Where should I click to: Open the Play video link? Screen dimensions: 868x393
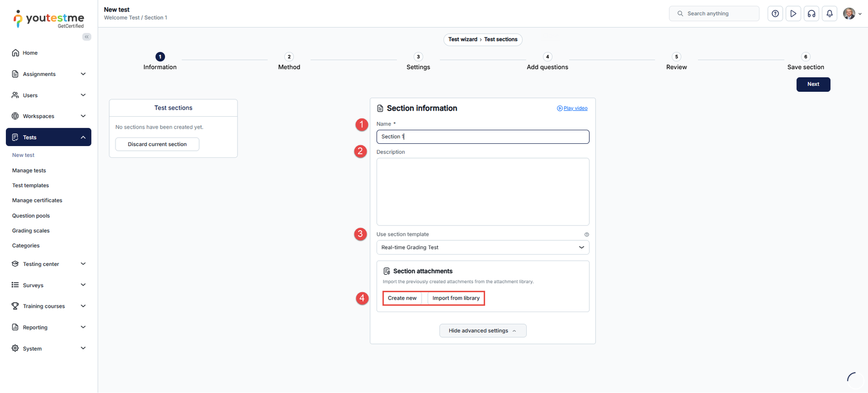point(575,109)
